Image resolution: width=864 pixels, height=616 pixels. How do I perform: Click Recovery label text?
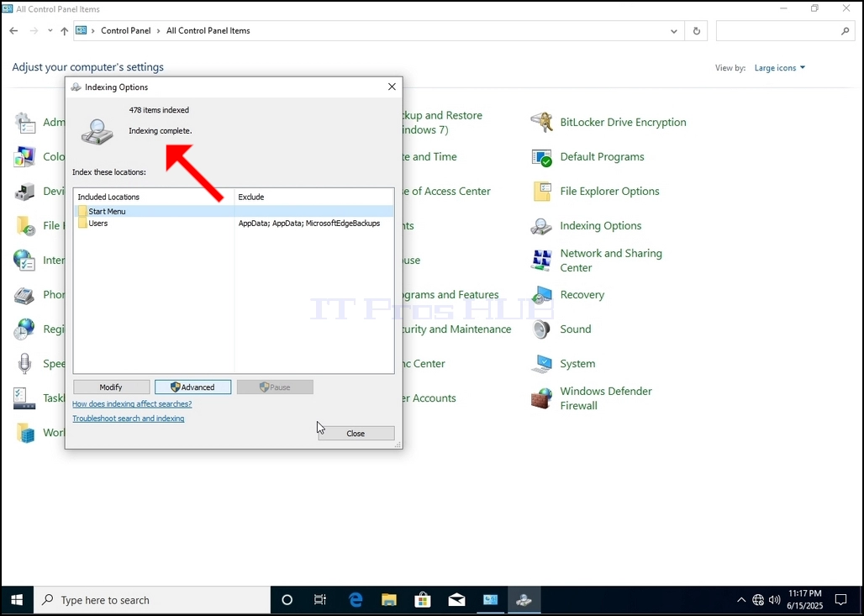(x=582, y=295)
